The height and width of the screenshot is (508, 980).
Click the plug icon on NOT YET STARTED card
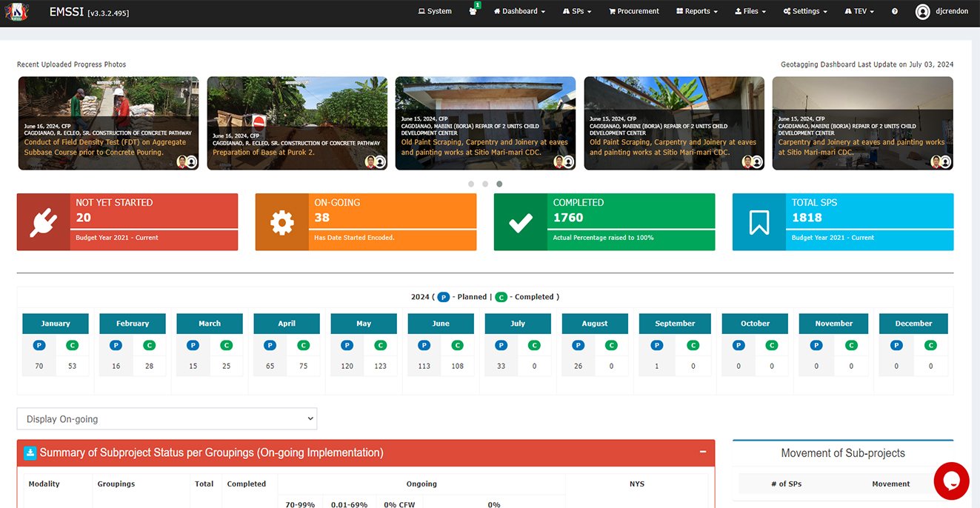44,221
